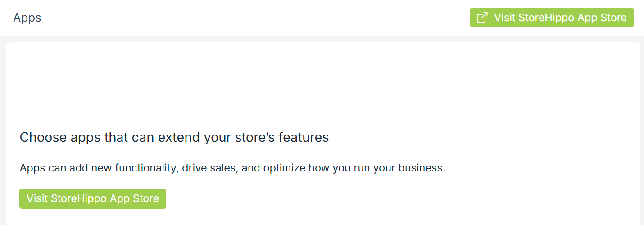The height and width of the screenshot is (225, 644).
Task: Click the "Choose apps that can extend" heading
Action: point(174,137)
